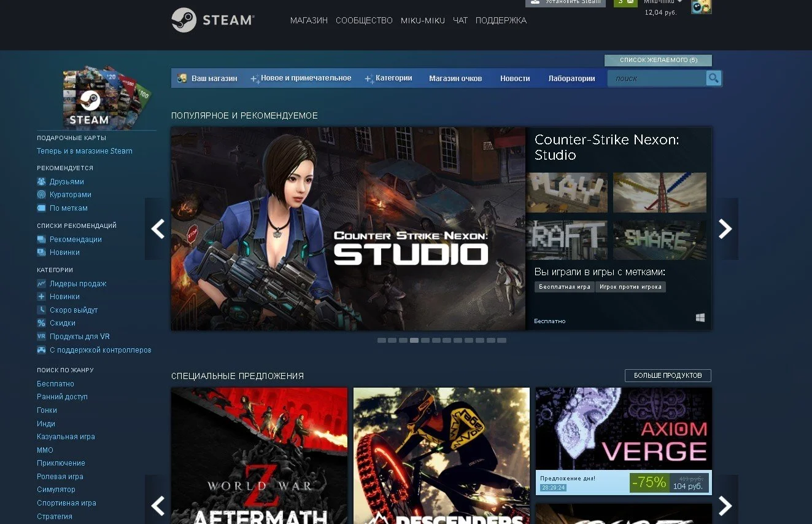Screen dimensions: 812x524
Task: Click the user avatar in top corner
Action: tap(702, 6)
